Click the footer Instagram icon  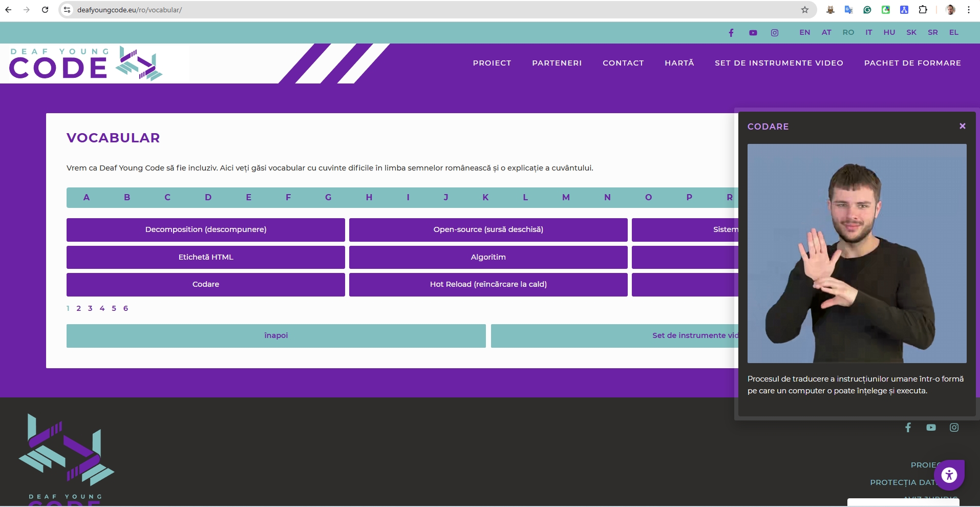point(954,428)
